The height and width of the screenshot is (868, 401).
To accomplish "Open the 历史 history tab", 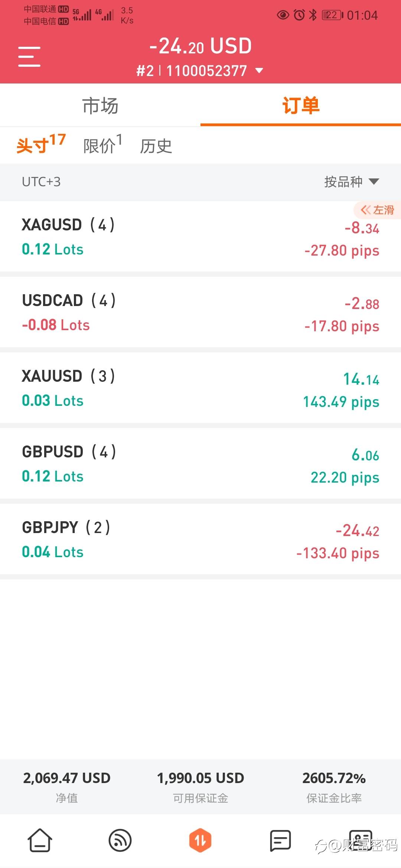I will coord(156,146).
